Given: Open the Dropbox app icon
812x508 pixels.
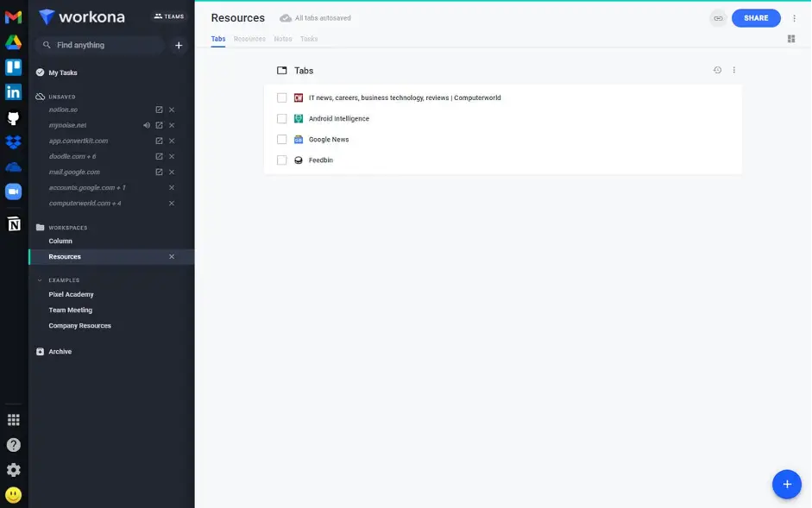Looking at the screenshot, I should tap(14, 142).
